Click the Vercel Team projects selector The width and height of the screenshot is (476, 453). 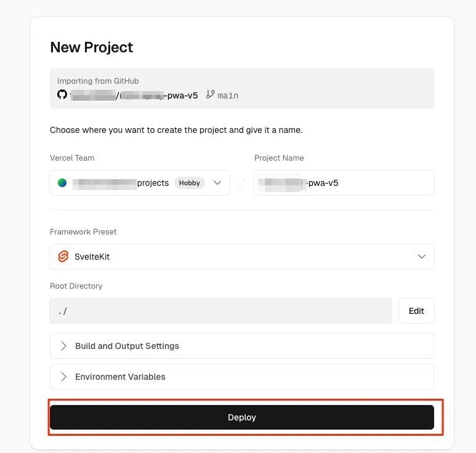point(140,183)
